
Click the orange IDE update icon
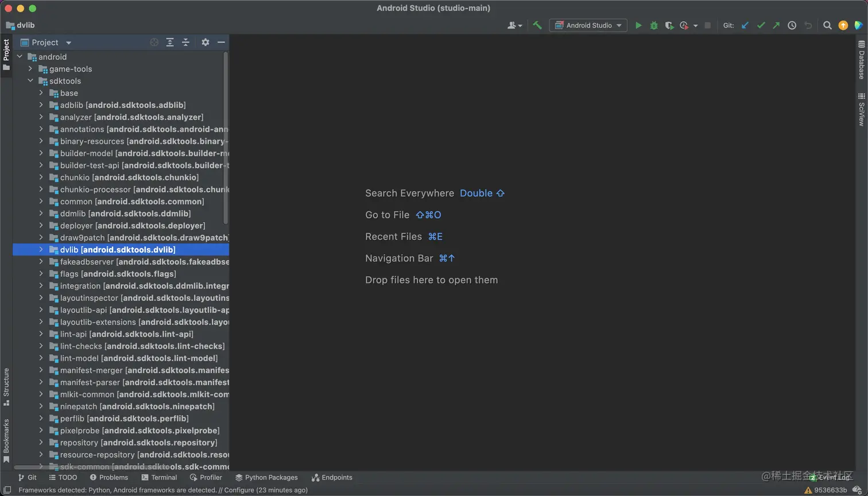point(843,25)
